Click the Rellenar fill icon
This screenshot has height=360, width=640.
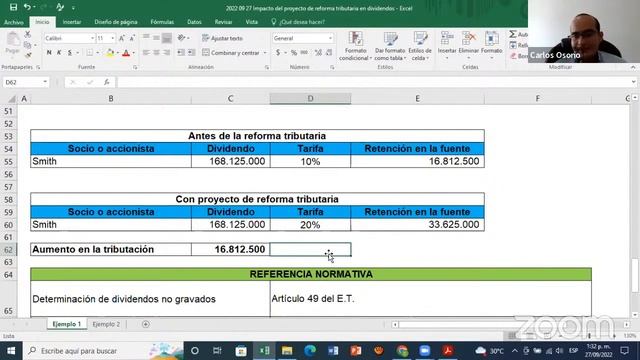[513, 45]
